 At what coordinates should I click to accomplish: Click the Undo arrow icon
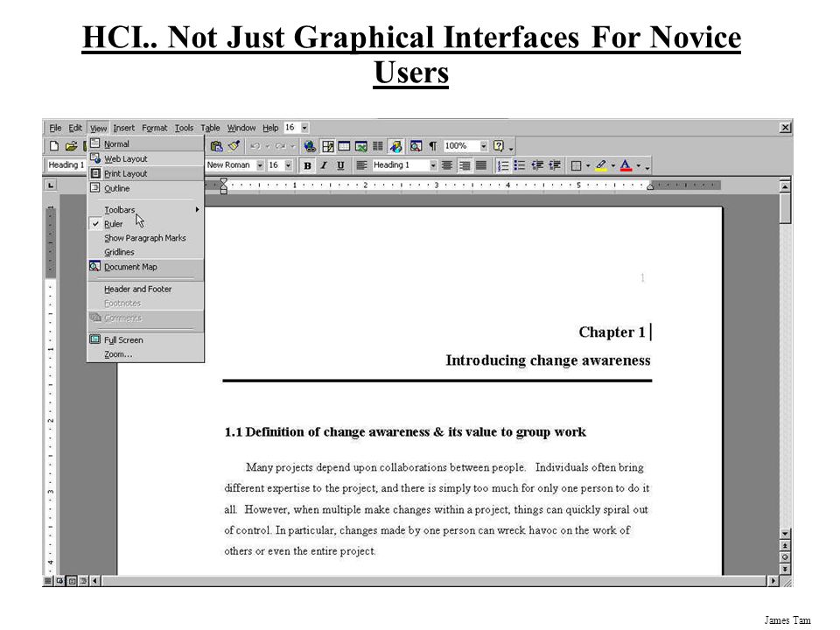[255, 146]
